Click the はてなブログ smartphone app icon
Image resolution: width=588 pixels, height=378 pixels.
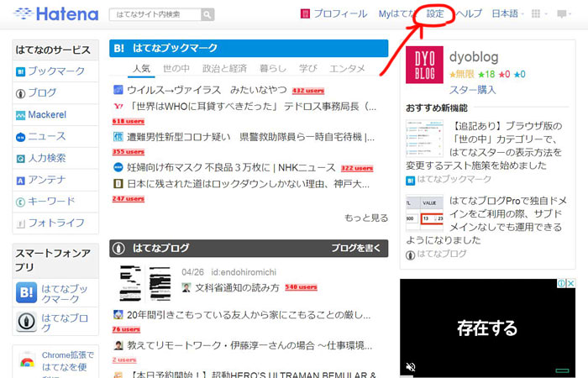point(26,322)
